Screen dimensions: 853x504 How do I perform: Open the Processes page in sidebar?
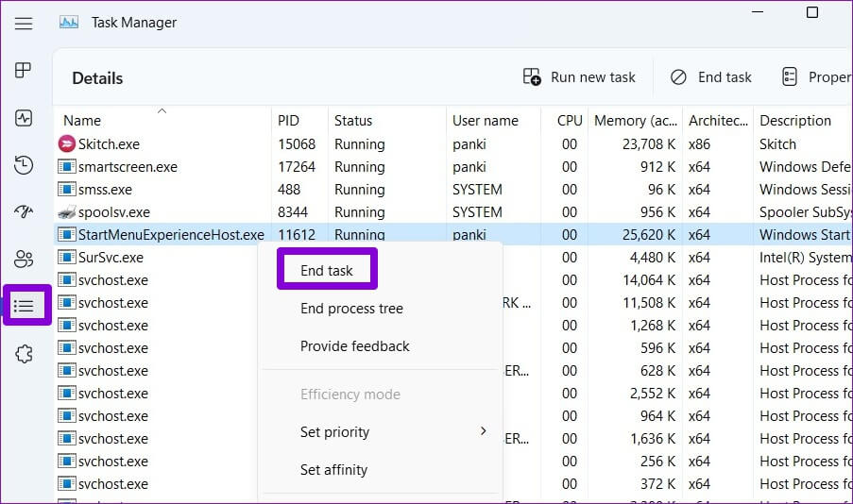[x=24, y=70]
